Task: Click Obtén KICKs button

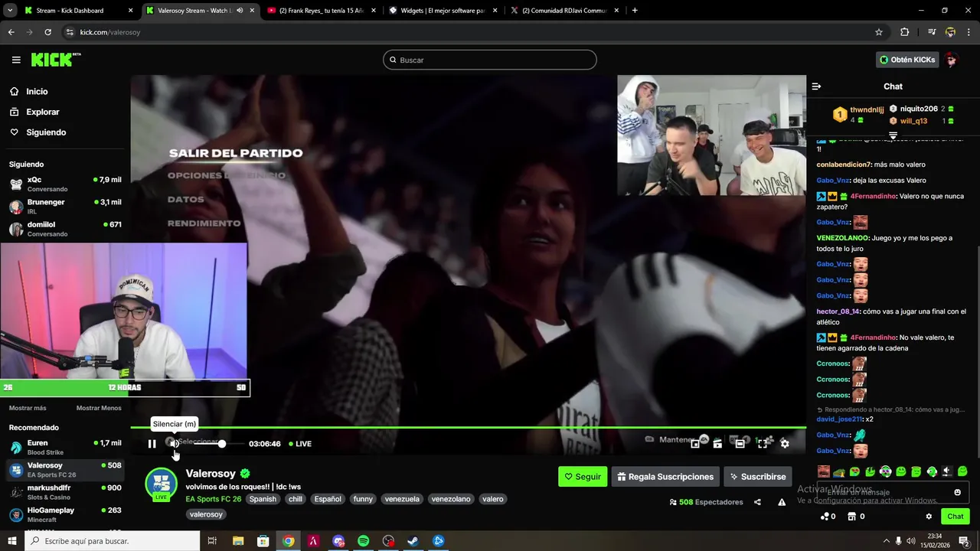Action: (x=907, y=60)
